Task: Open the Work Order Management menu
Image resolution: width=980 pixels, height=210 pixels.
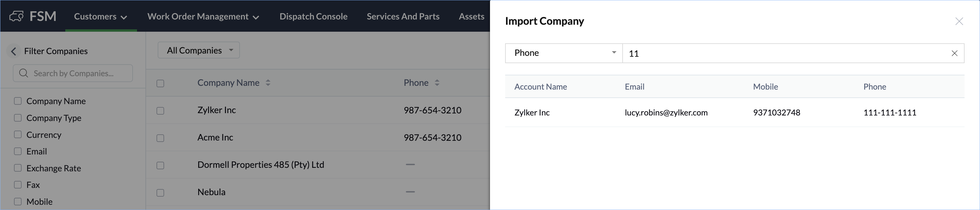Action: point(203,17)
